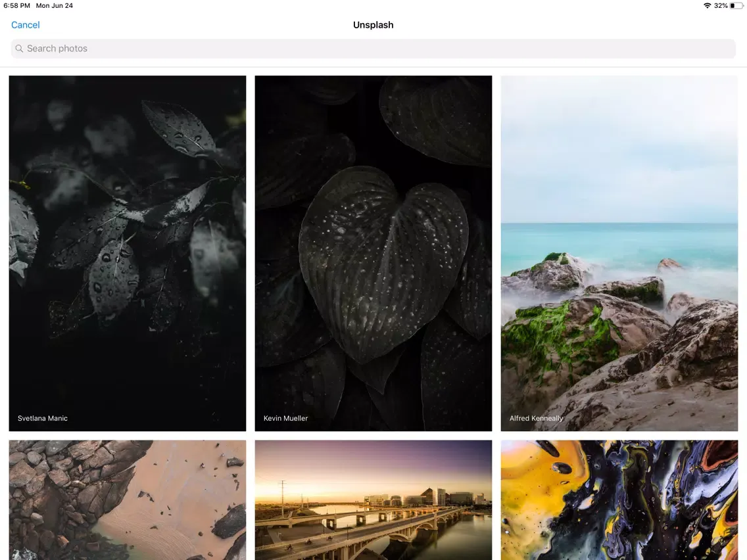This screenshot has width=747, height=560.
Task: Tap the Mon Jun 24 date
Action: (x=55, y=6)
